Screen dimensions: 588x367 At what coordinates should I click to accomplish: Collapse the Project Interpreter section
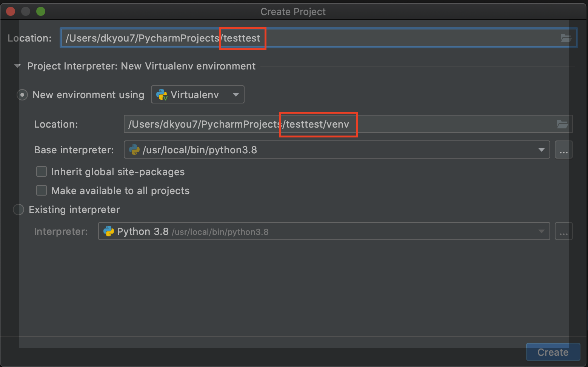17,66
